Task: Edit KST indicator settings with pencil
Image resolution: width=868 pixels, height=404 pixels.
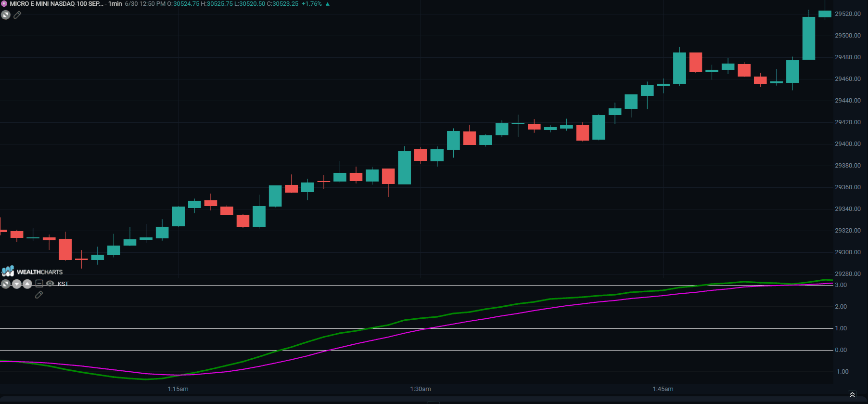Action: (39, 295)
